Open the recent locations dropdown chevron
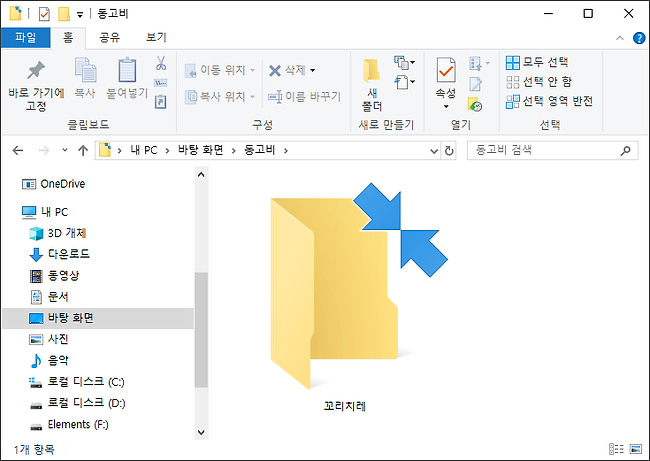The height and width of the screenshot is (461, 650). [65, 150]
